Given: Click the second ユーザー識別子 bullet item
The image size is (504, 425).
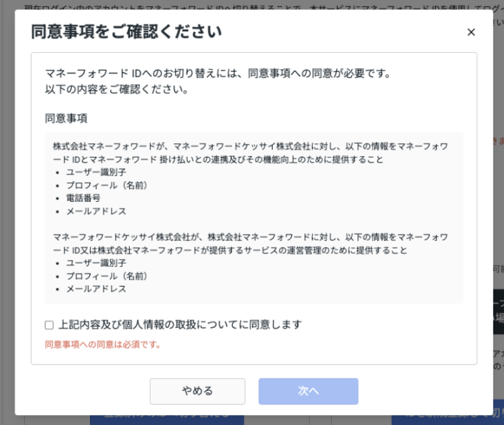Looking at the screenshot, I should 96,263.
